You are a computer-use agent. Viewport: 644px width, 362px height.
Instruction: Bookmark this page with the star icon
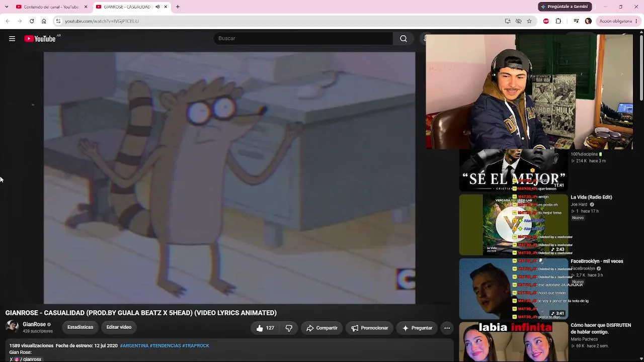(529, 21)
